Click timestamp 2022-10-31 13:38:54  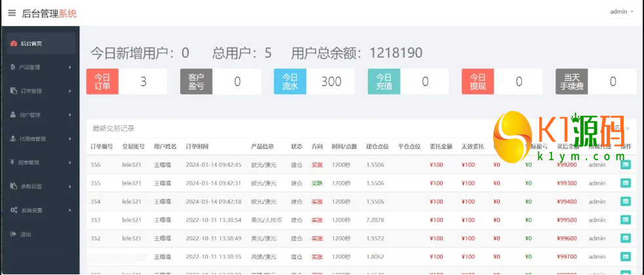point(213,220)
